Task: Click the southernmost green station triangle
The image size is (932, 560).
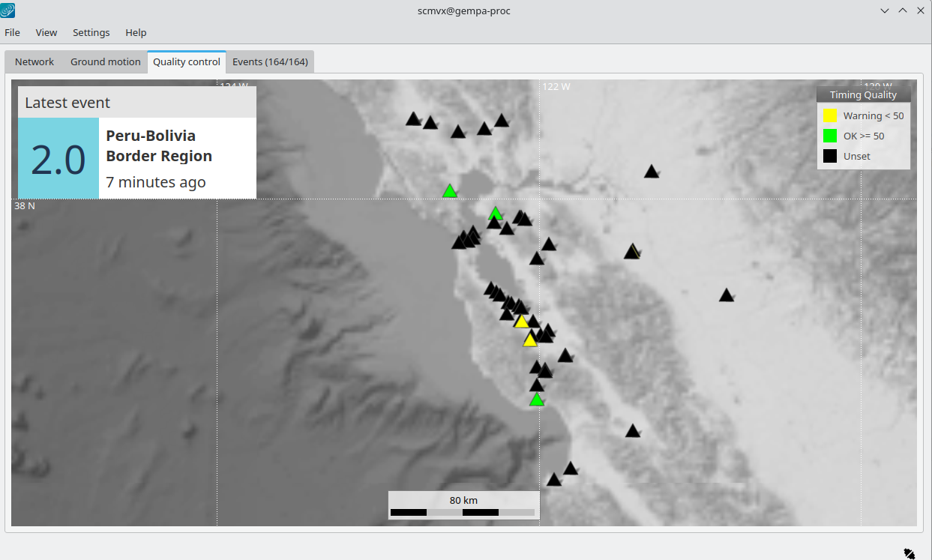Action: 536,400
